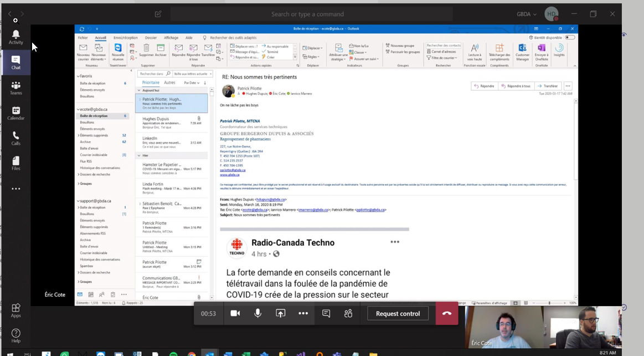Click Rechercher des contacts field
The width and height of the screenshot is (644, 356).
(444, 45)
